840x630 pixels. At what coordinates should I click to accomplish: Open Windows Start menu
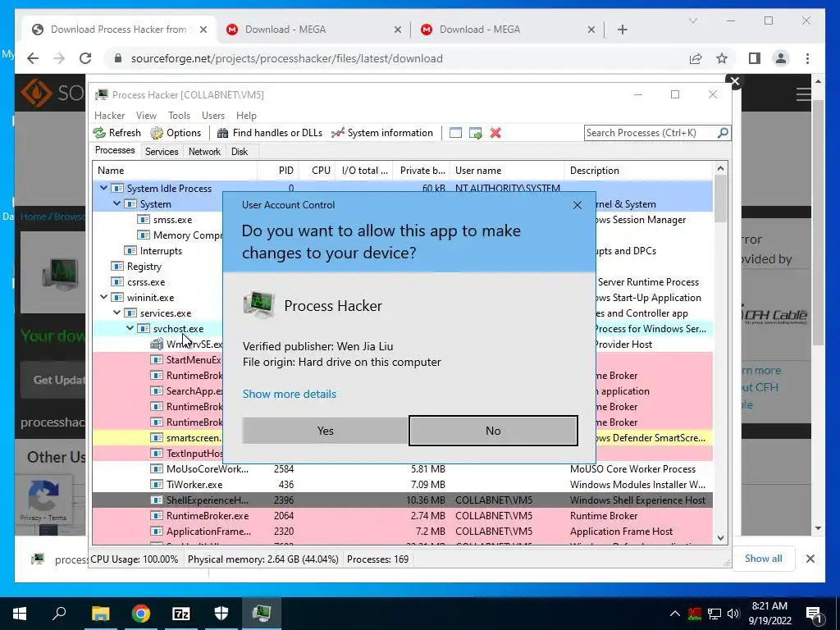tap(20, 614)
